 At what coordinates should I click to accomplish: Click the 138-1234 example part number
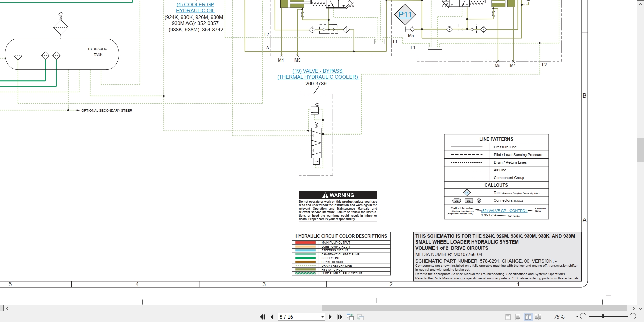pos(489,215)
